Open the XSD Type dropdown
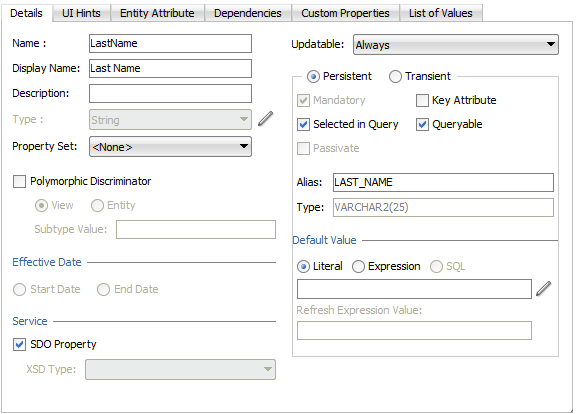 point(180,369)
